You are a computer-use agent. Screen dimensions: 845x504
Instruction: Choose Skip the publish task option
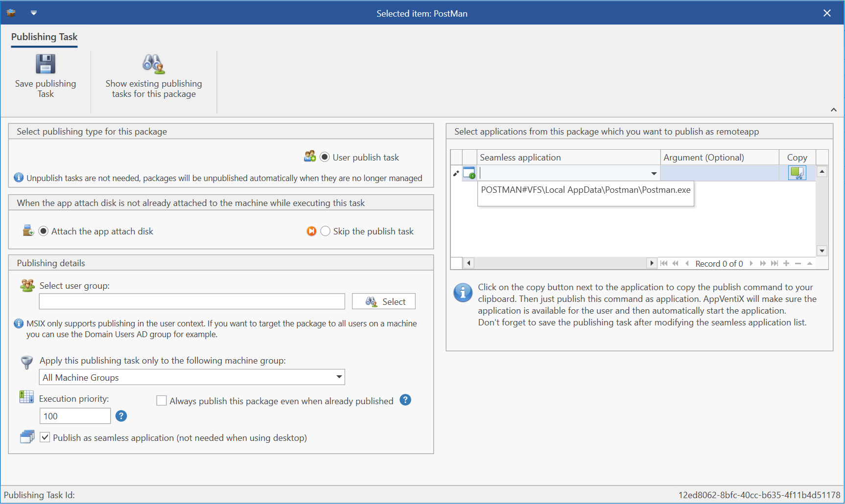pos(326,231)
